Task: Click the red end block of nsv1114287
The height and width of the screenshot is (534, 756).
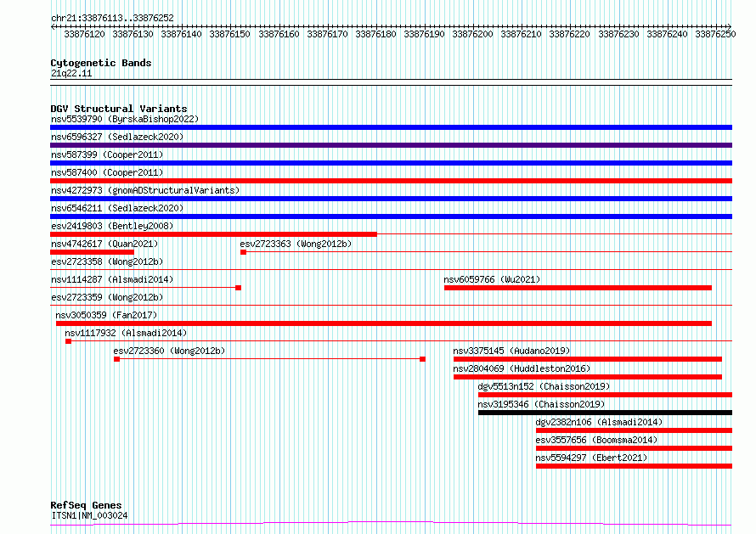Action: coord(238,288)
